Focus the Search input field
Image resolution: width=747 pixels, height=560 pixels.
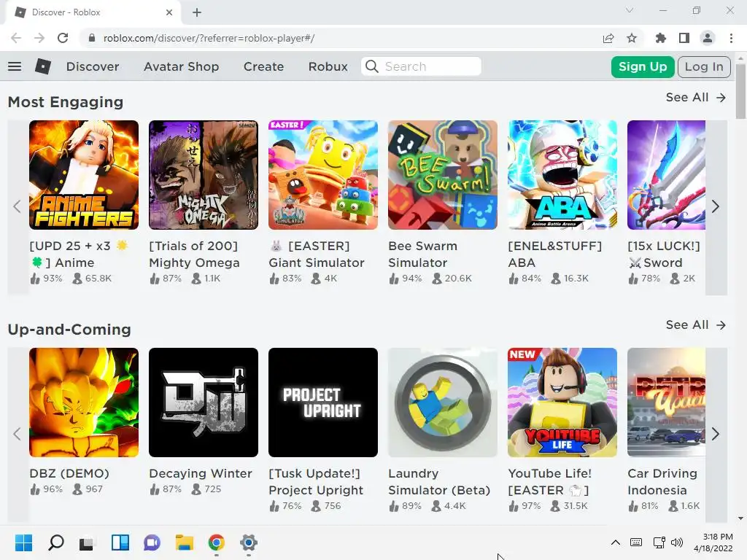(x=421, y=66)
